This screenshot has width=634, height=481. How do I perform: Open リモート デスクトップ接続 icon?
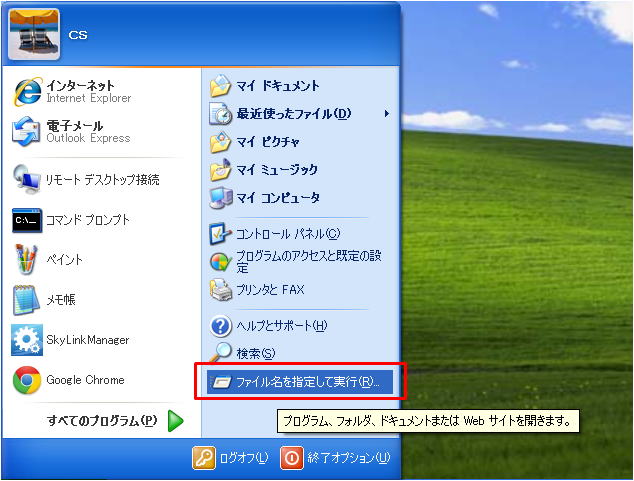pyautogui.click(x=26, y=179)
